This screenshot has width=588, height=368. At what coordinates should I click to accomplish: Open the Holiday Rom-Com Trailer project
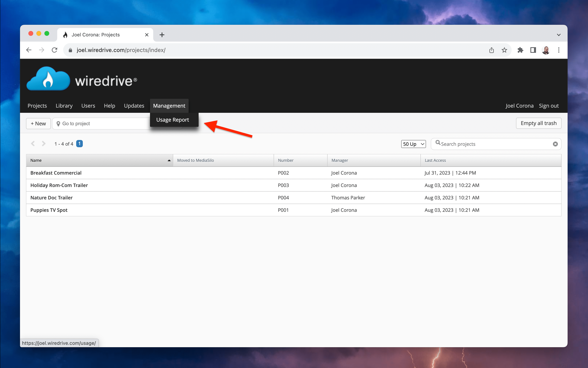(x=59, y=185)
